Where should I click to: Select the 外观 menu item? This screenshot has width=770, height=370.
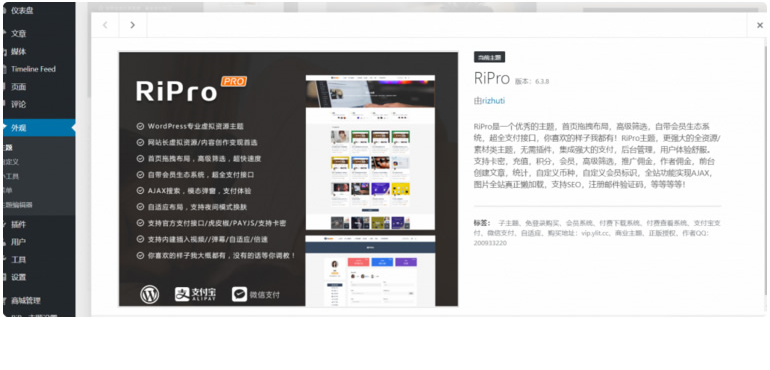tap(38, 128)
